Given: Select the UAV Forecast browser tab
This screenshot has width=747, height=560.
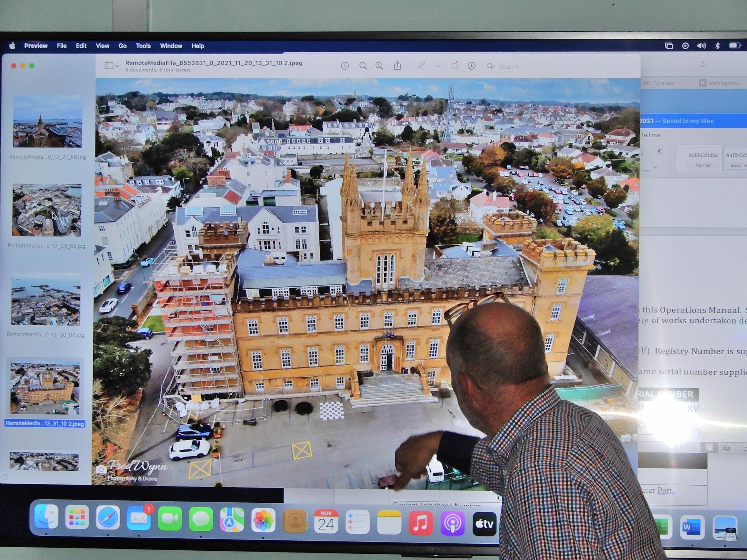Looking at the screenshot, I should pos(658,83).
